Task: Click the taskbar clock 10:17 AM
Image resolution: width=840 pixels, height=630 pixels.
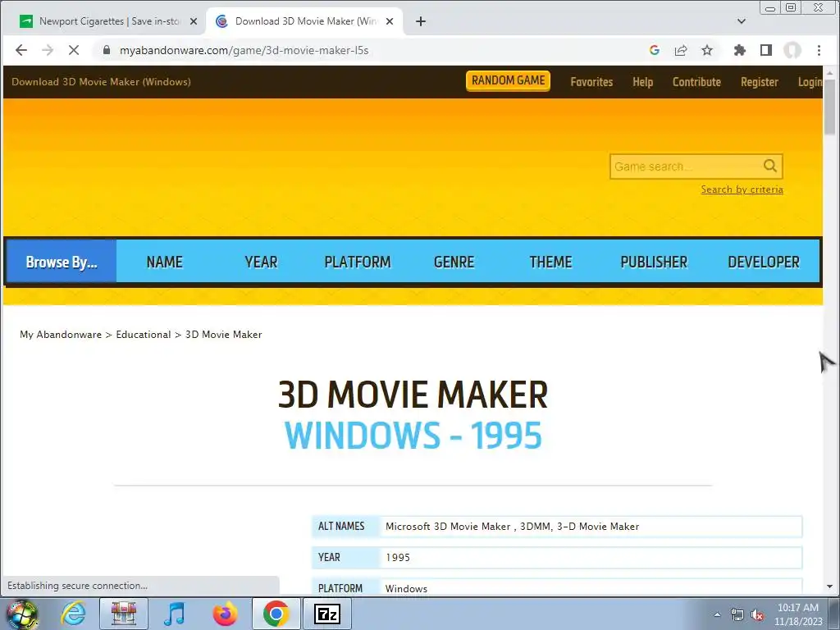Action: [x=797, y=608]
